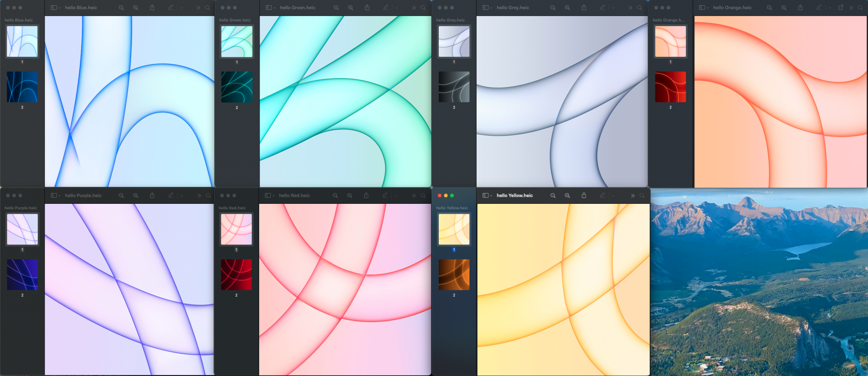
Task: Zoom out in the hello Purple.heic window
Action: tap(121, 196)
